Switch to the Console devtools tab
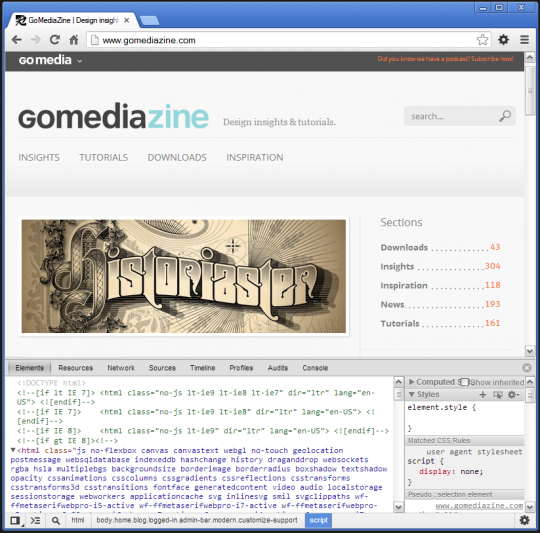The width and height of the screenshot is (540, 533). [315, 368]
